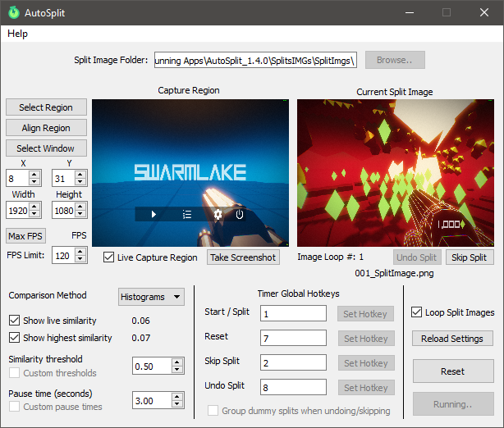Increase the X position value
Screen dimensions: 504x428
(34, 175)
